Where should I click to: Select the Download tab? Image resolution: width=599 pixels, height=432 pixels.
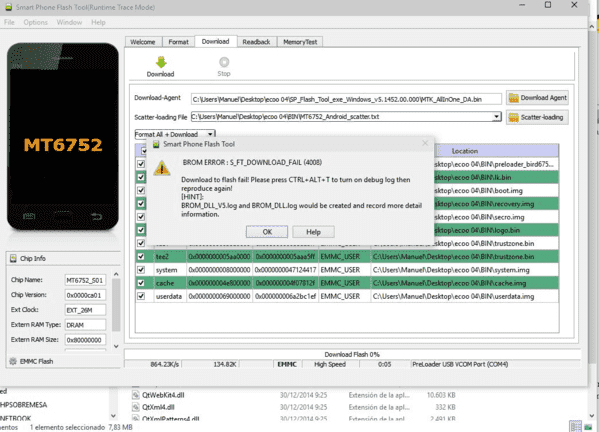[x=215, y=41]
